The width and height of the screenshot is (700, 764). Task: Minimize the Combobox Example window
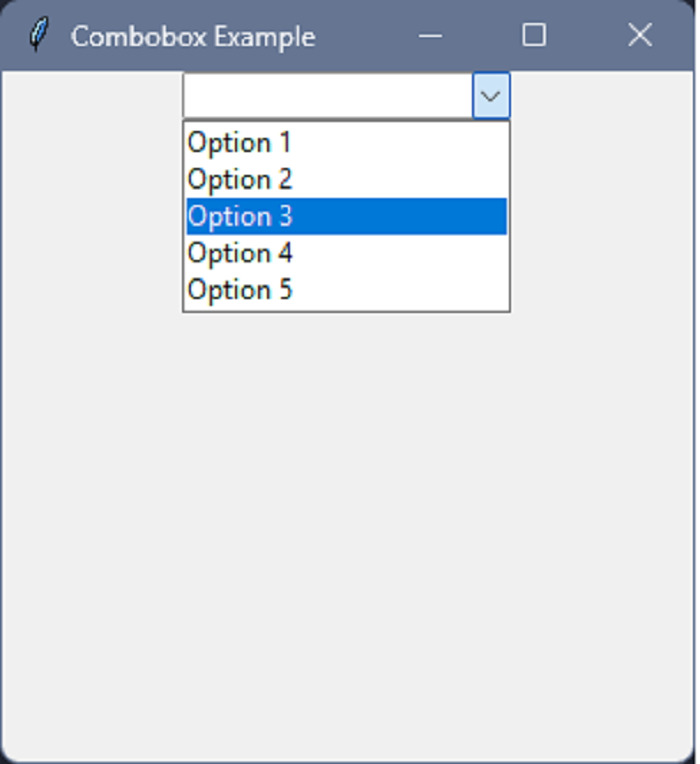[x=431, y=36]
